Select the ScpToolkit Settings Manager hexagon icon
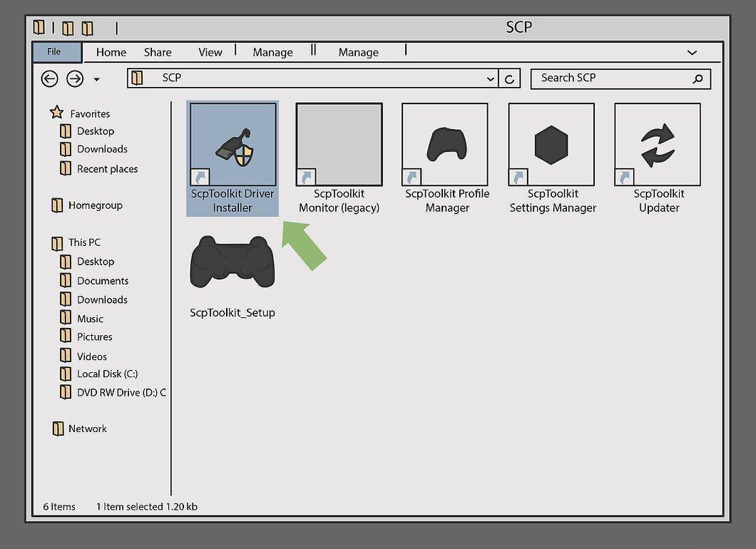The image size is (756, 549). (551, 145)
